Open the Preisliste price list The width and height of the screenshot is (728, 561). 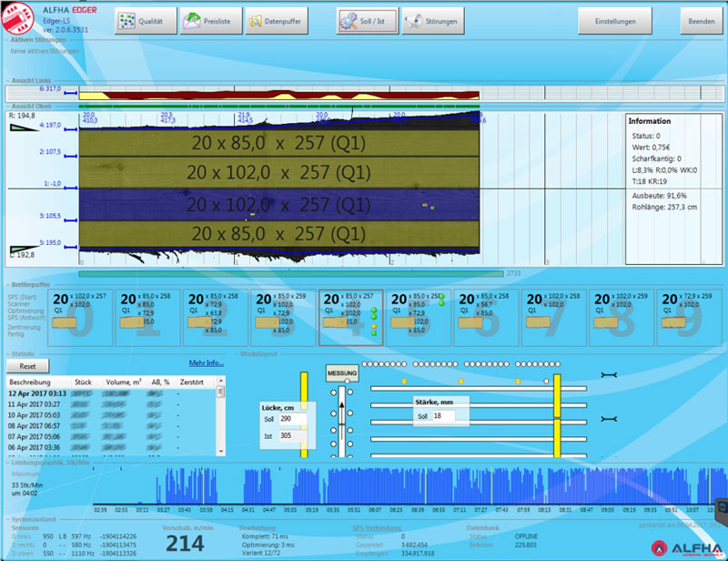point(204,21)
